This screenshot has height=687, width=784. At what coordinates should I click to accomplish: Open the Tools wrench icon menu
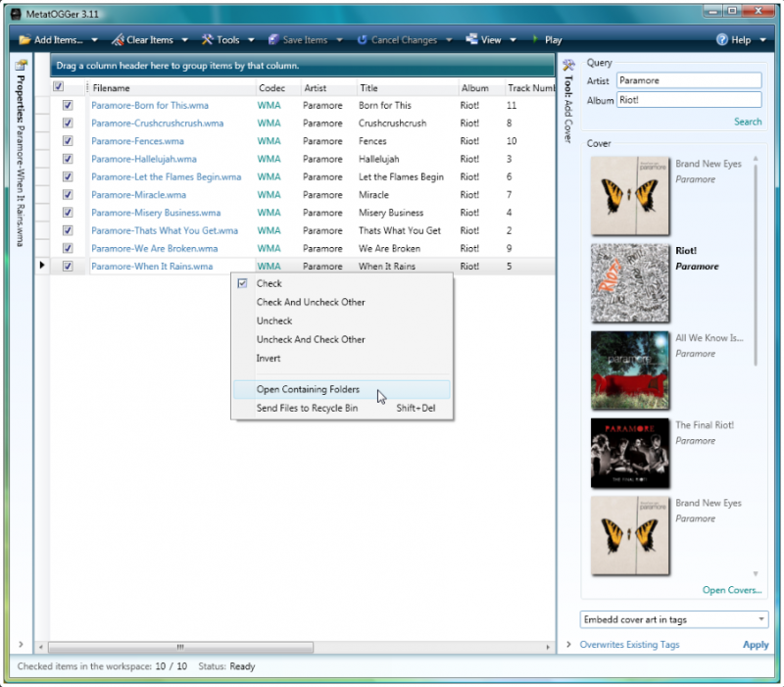[208, 40]
